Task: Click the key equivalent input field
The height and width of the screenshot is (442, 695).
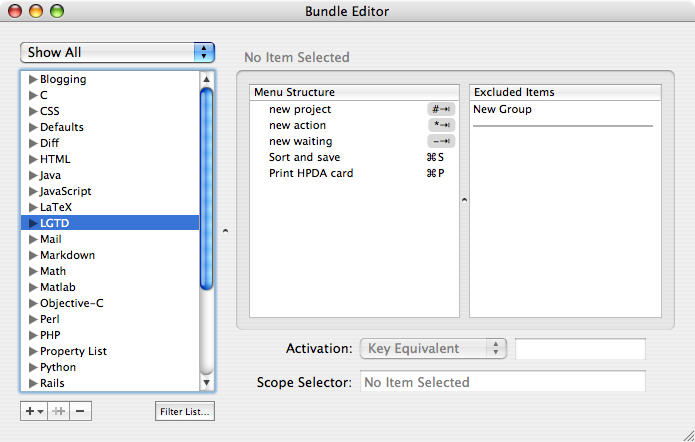Action: [580, 349]
